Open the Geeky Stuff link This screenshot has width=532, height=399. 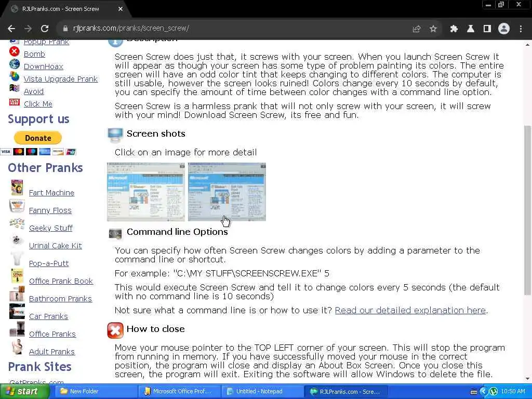pyautogui.click(x=51, y=228)
